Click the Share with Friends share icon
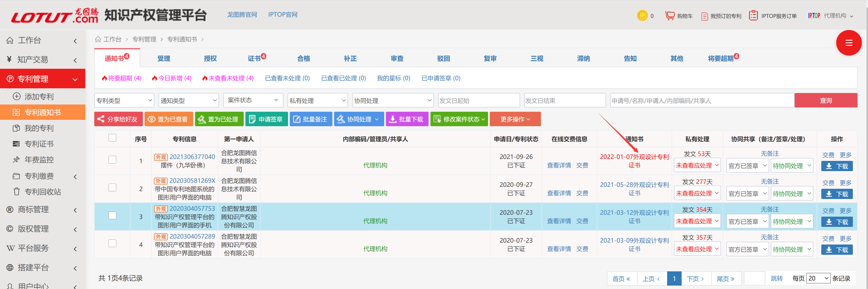This screenshot has height=289, width=868. pyautogui.click(x=100, y=119)
